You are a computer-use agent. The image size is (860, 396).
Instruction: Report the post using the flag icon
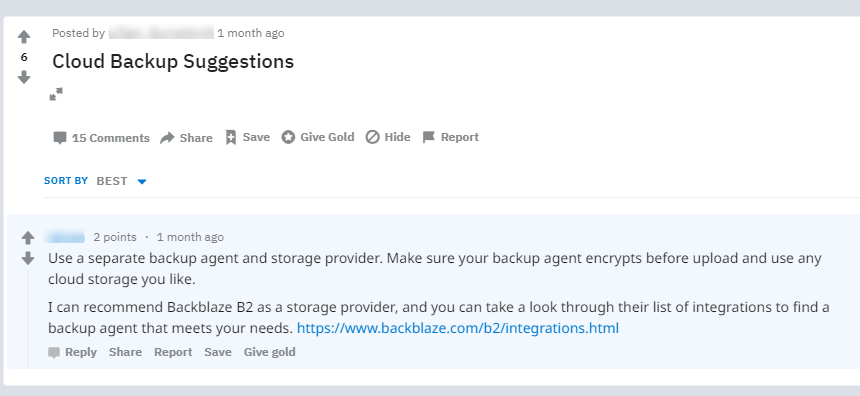point(428,137)
